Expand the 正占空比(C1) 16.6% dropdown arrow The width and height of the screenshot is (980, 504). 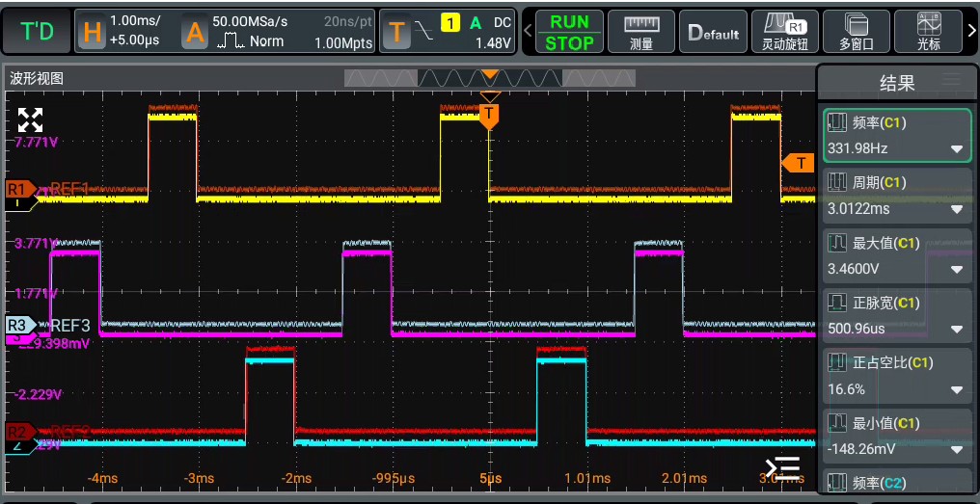[956, 389]
